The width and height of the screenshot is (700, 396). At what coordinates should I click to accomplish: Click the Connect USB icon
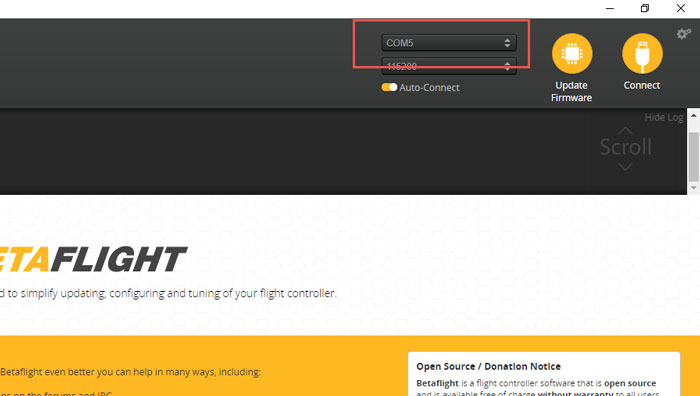click(x=642, y=54)
